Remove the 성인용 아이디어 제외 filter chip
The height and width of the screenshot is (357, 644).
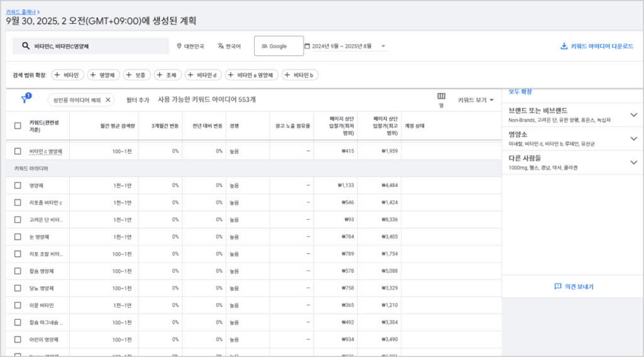point(108,99)
